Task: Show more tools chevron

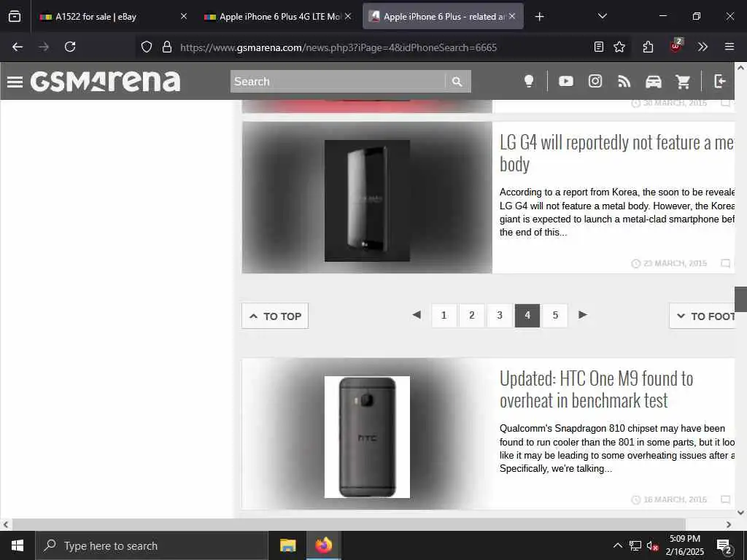Action: click(x=703, y=47)
